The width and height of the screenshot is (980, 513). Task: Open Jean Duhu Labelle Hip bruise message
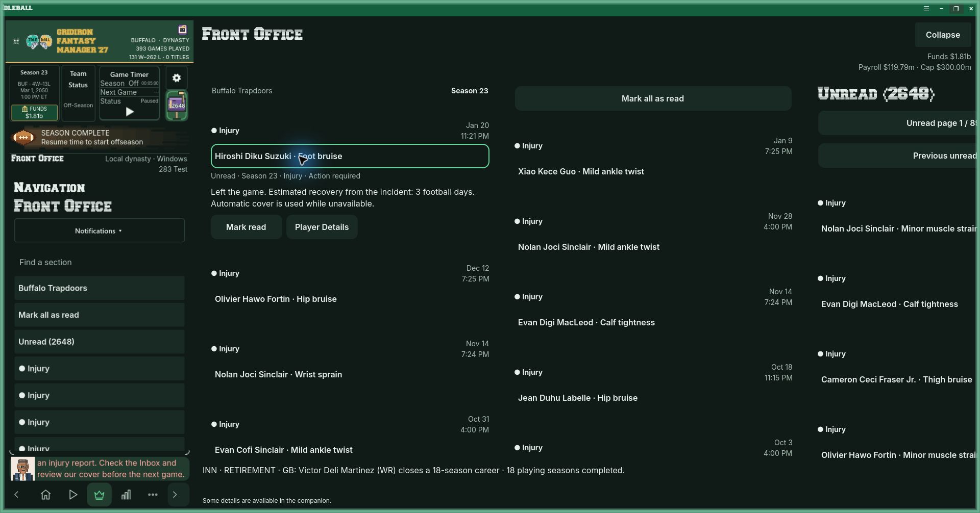tap(653, 398)
